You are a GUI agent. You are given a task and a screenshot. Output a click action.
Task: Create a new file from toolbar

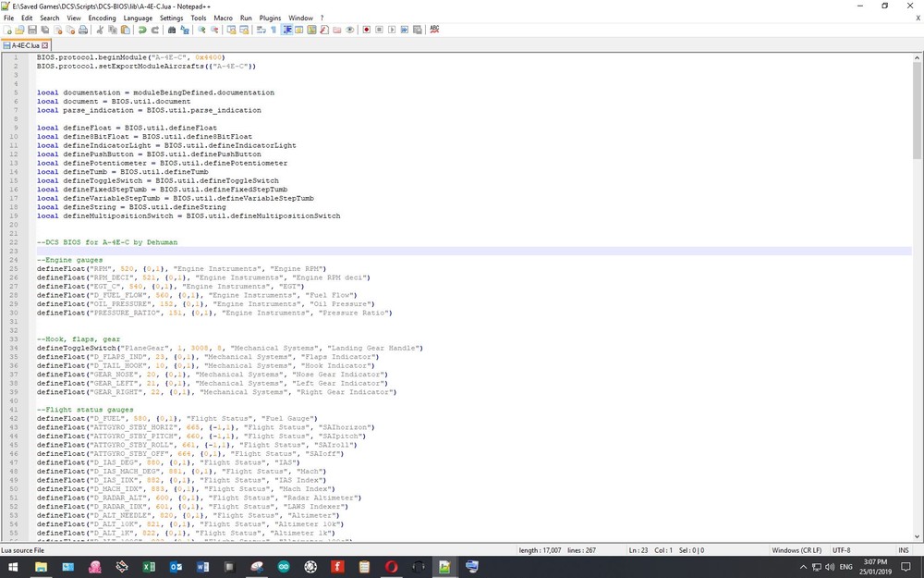(7, 30)
